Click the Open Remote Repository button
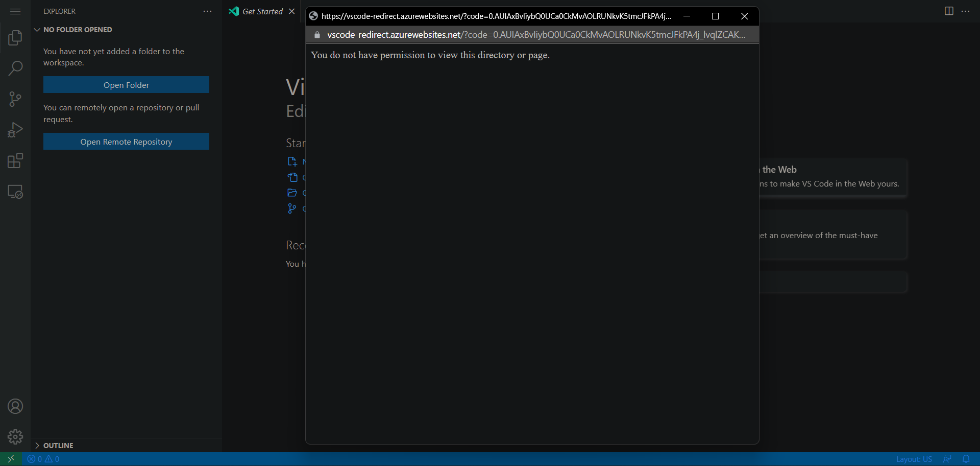This screenshot has width=980, height=466. point(126,142)
